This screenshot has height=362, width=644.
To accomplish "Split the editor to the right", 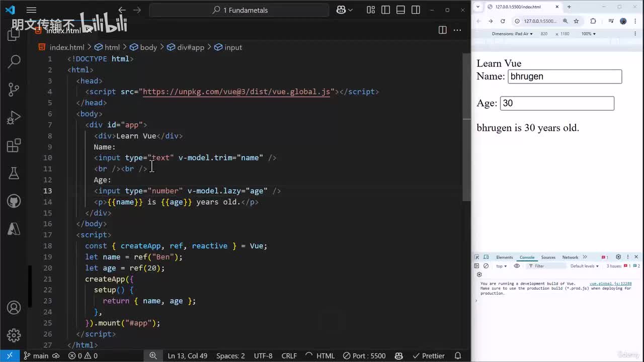I will point(442,30).
